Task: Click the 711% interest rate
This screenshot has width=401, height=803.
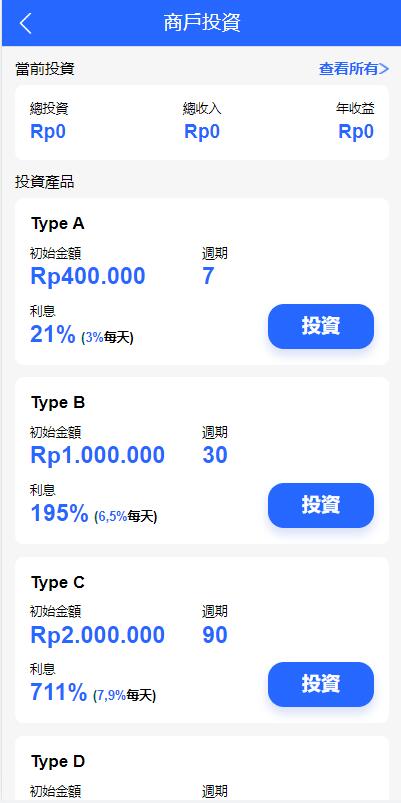Action: click(59, 693)
